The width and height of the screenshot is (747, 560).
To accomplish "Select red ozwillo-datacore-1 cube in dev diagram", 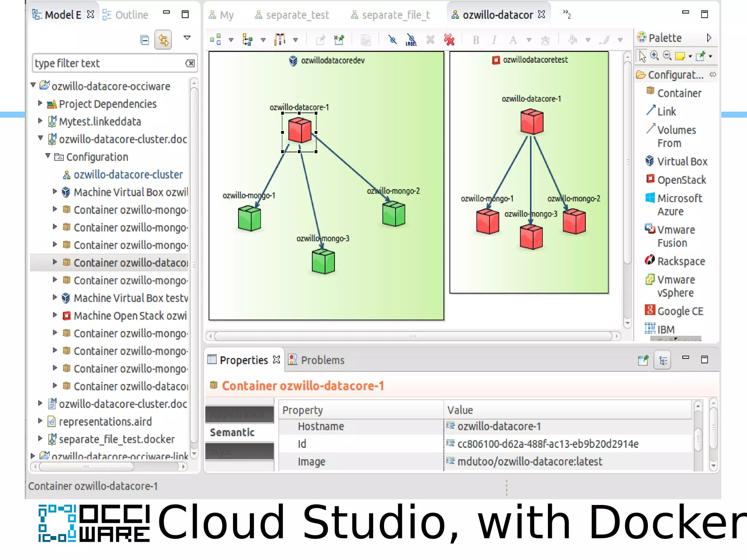I will coord(299,130).
